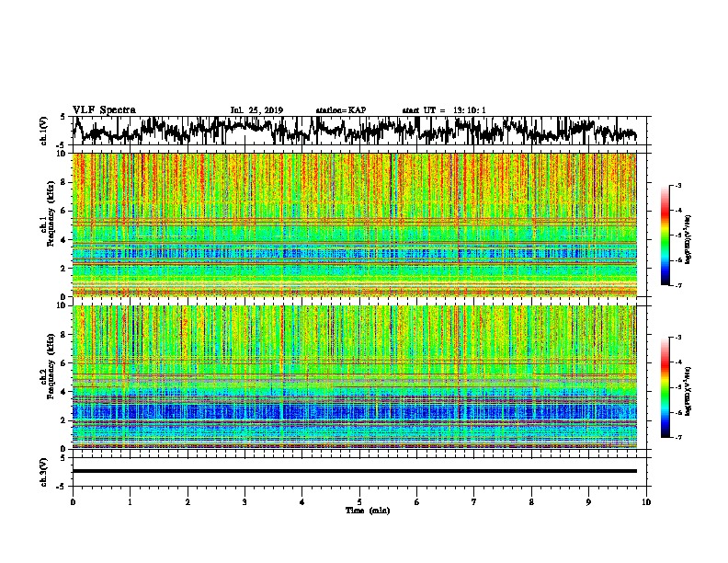Click time axis tick label "3"
Screen dimensions: 728x563
click(245, 501)
